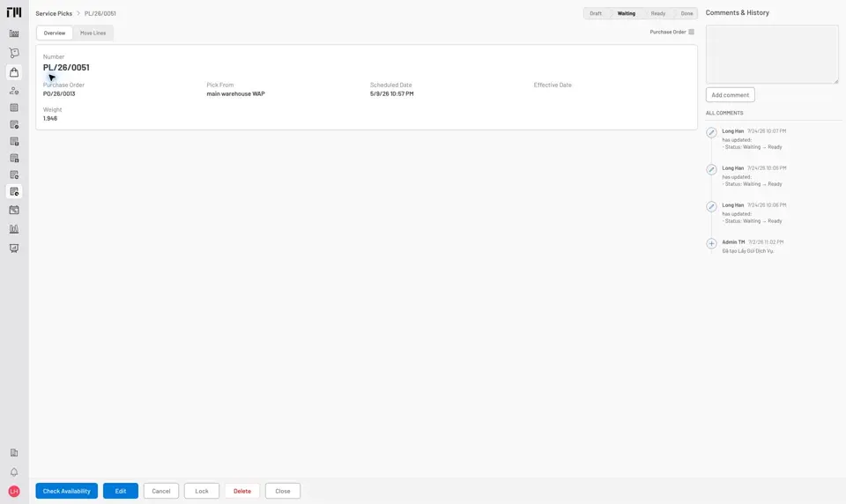
Task: Click the Cancel button
Action: [160, 491]
